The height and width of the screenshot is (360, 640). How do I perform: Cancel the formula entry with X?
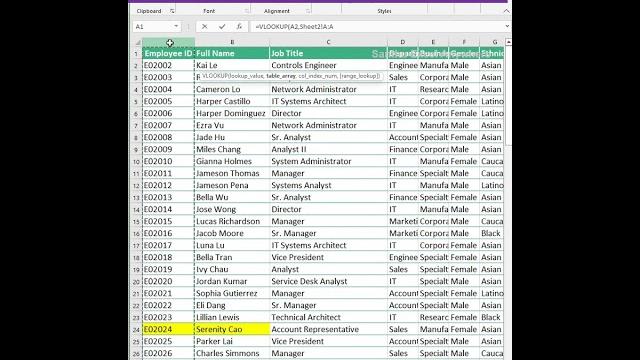(204, 27)
